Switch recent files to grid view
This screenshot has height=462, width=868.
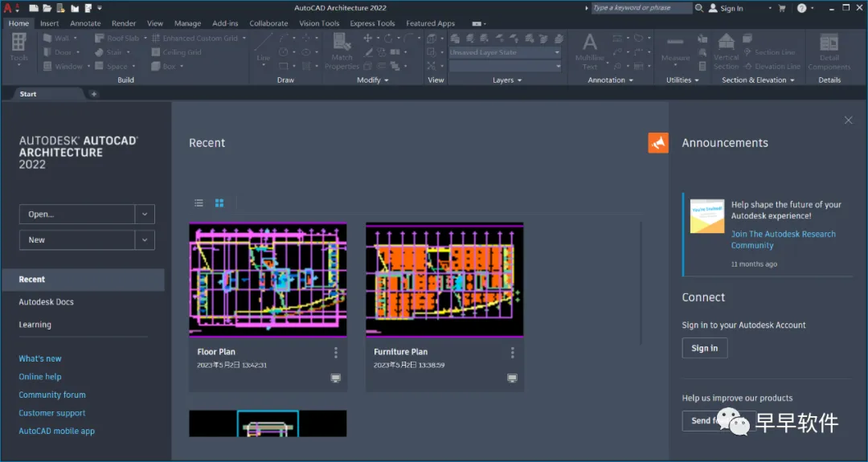(219, 203)
